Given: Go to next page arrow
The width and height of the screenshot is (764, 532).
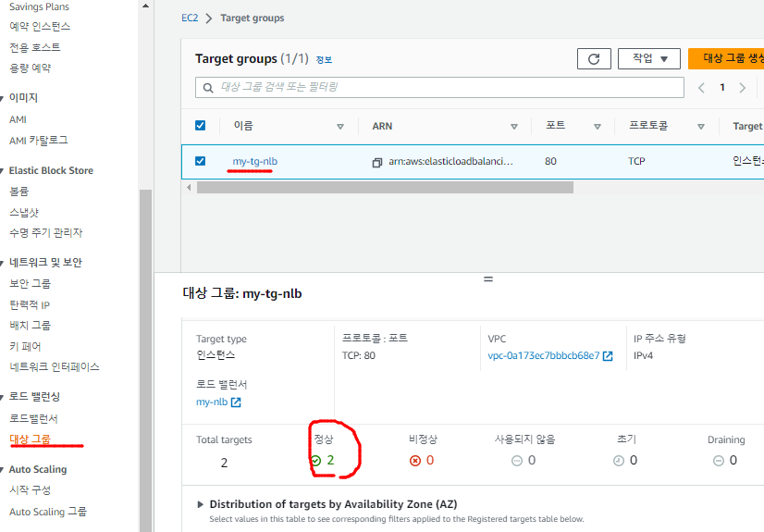Looking at the screenshot, I should click(x=742, y=88).
